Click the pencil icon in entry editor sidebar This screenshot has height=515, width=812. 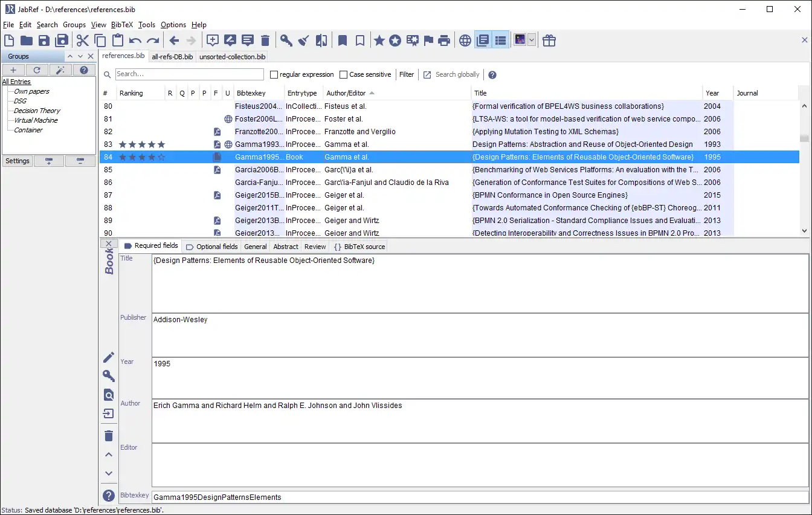(109, 357)
